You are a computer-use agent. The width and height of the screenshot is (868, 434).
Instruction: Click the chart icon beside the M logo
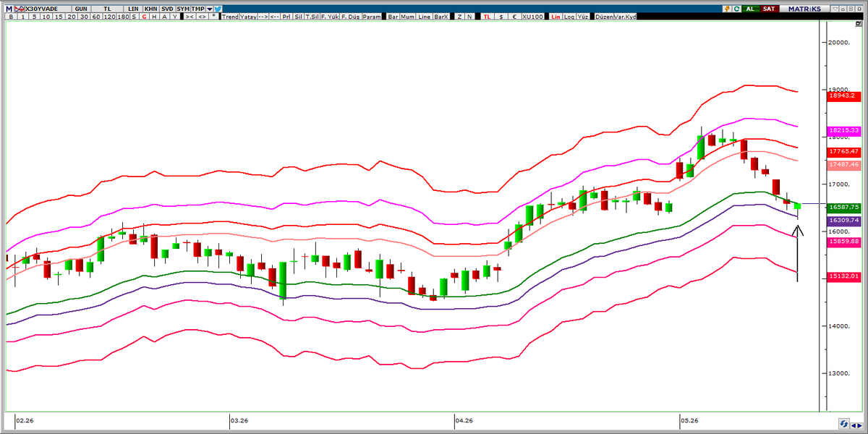20,9
